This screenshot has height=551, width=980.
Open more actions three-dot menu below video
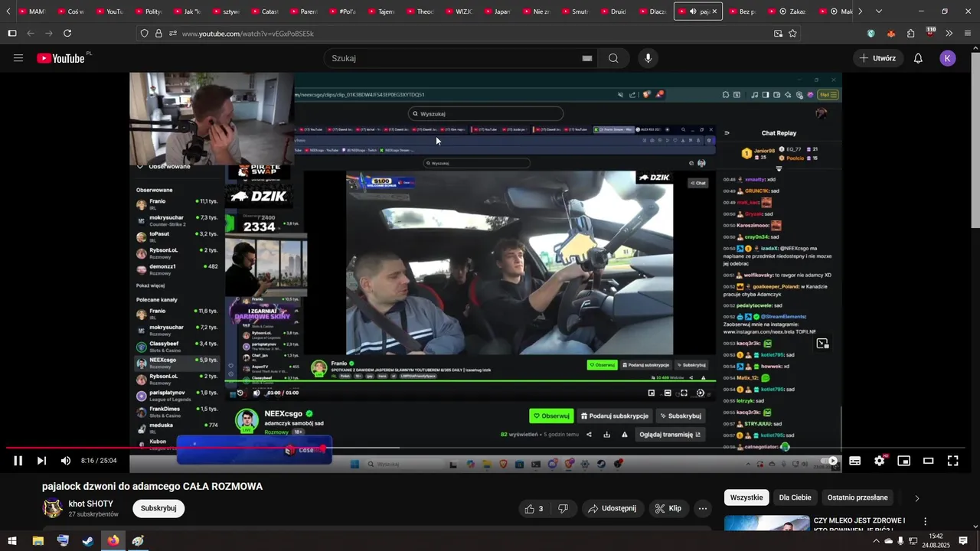(x=703, y=509)
